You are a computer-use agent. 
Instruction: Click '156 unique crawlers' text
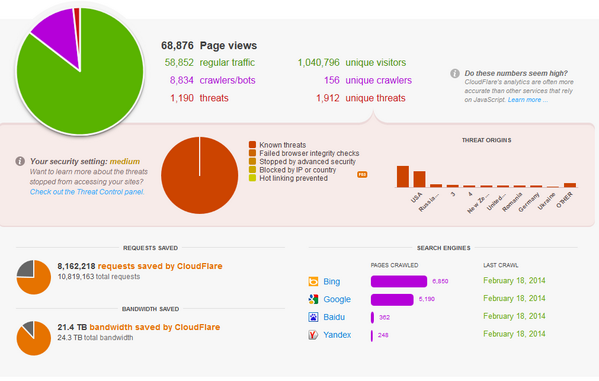tap(368, 80)
